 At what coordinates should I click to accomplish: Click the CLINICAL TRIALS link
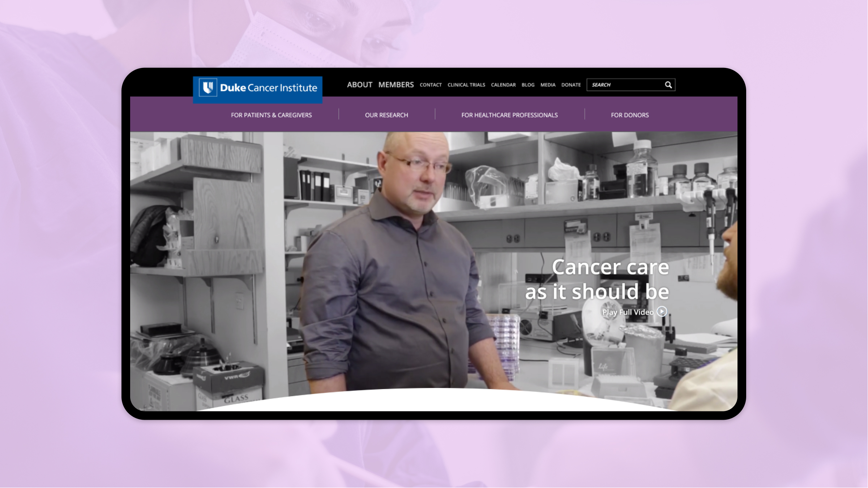[466, 85]
